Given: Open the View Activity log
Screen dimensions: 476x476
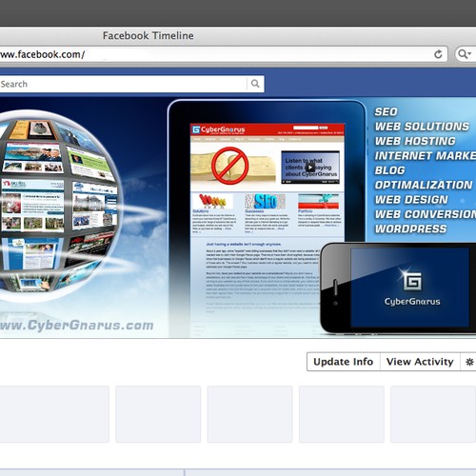Looking at the screenshot, I should click(x=420, y=362).
